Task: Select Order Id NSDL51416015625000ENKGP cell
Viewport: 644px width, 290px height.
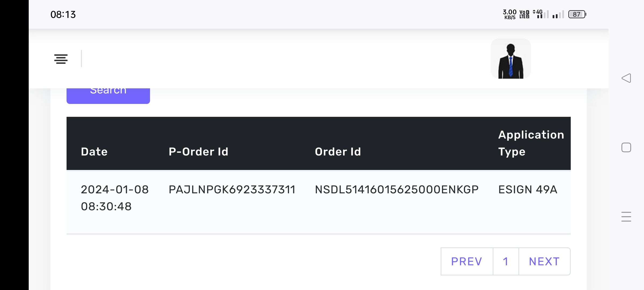Action: tap(397, 190)
